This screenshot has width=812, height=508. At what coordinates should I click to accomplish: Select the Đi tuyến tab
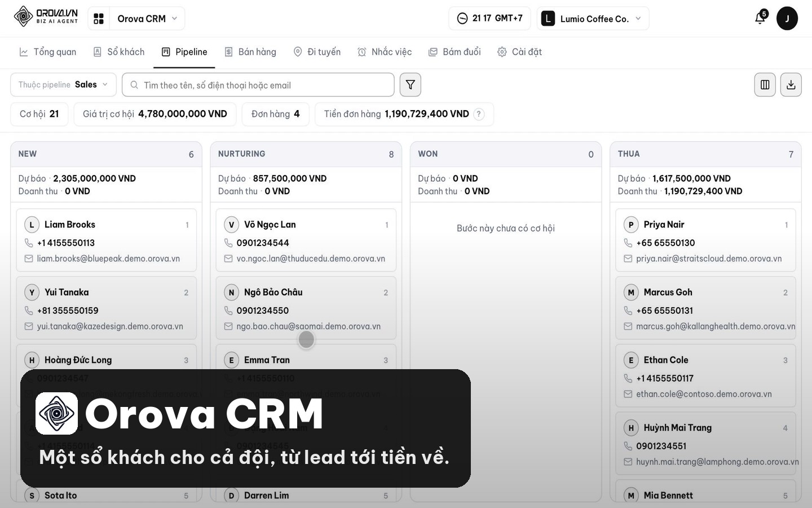[x=317, y=52]
